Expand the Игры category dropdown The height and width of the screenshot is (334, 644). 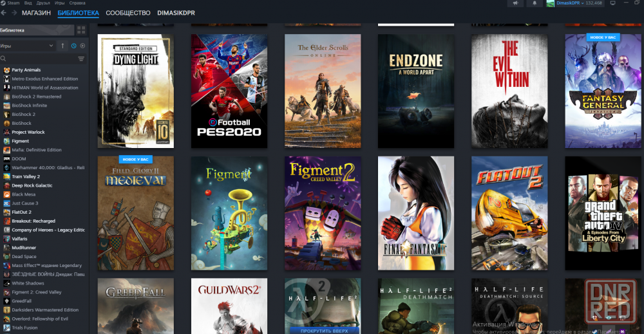(28, 46)
